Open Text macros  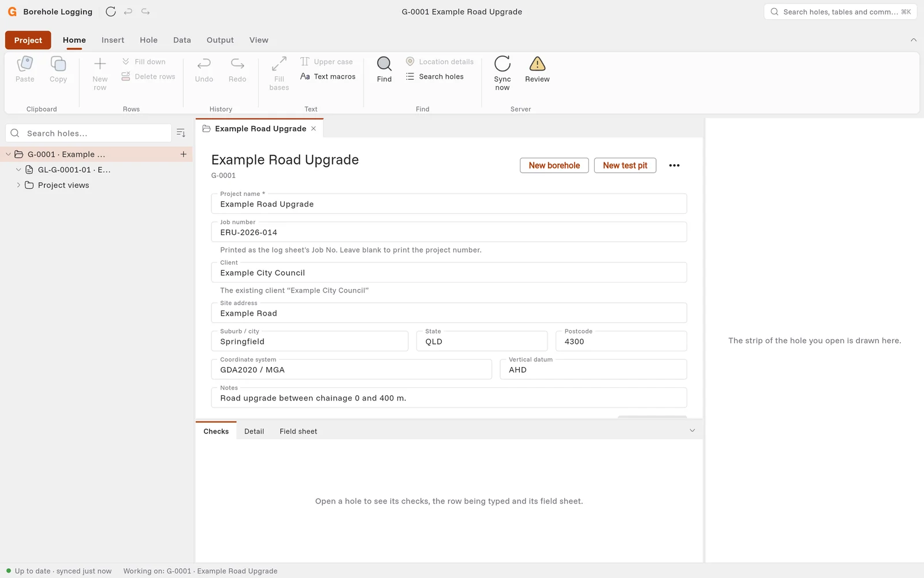pyautogui.click(x=328, y=76)
